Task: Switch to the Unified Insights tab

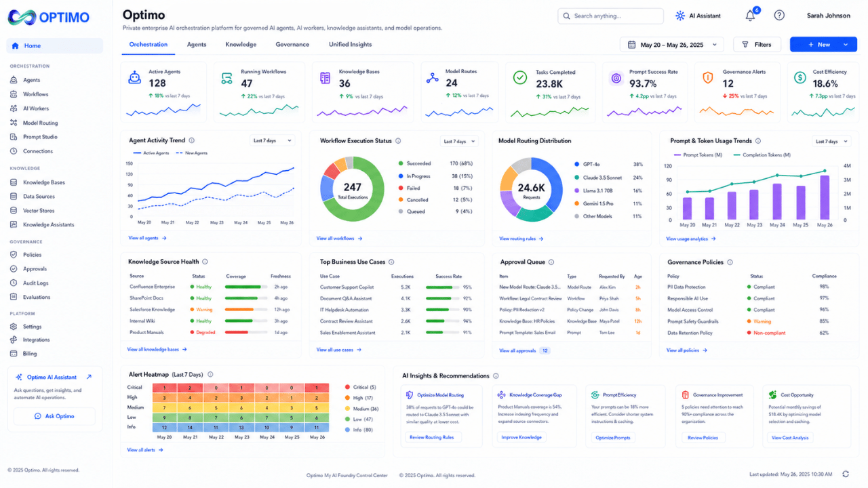Action: coord(351,45)
